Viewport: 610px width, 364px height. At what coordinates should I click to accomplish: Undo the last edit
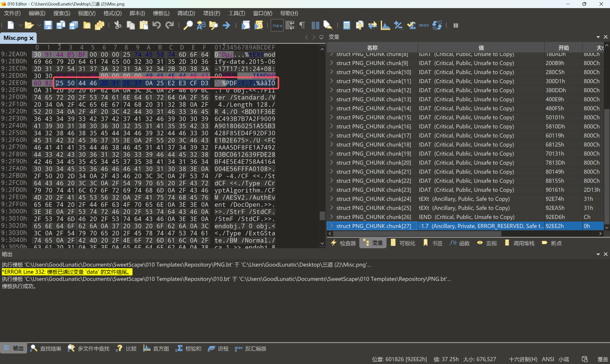point(157,25)
